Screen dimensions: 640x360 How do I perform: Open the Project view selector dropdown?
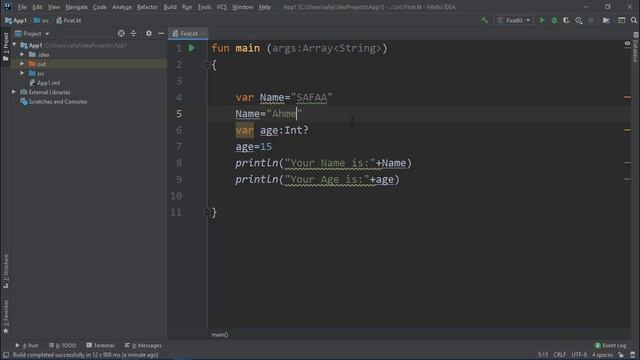click(x=32, y=33)
